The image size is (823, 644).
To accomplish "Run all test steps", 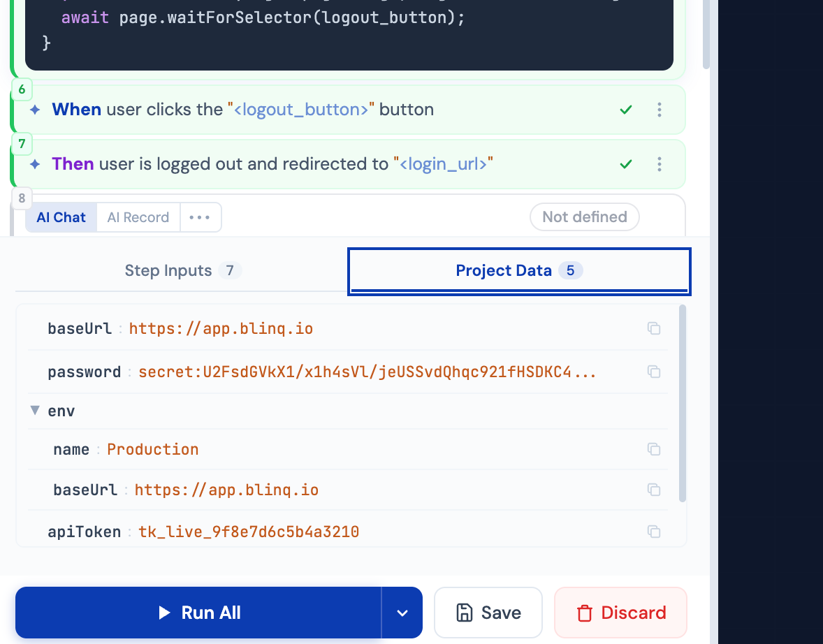I will pos(201,613).
